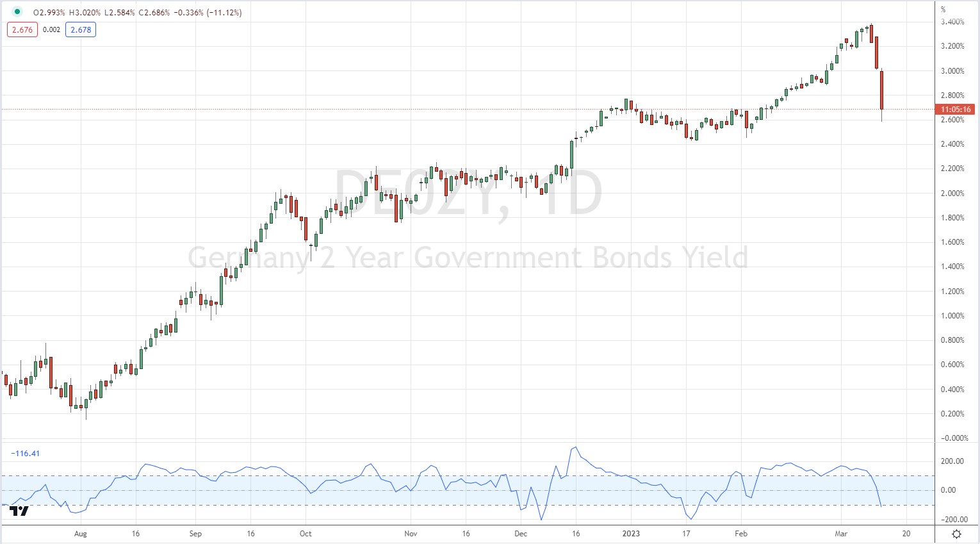Click the 1.000% price axis label
This screenshot has height=544, width=980.
952,316
